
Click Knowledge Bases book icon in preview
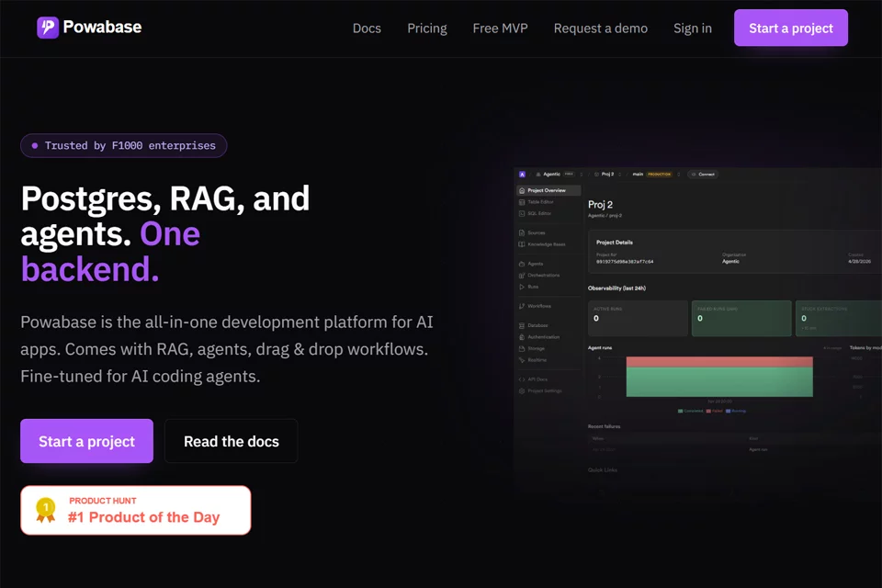[x=522, y=244]
